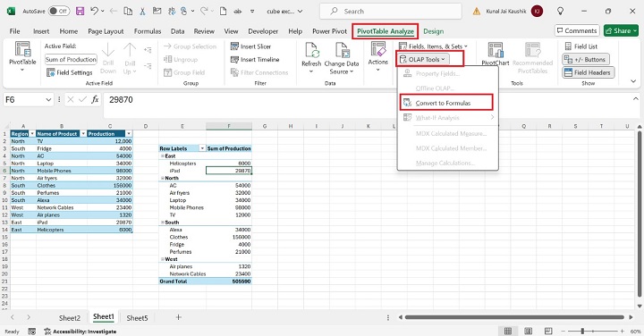Click the warning triangle icon next to the account name
Image resolution: width=644 pixels, height=336 pixels.
pos(477,12)
